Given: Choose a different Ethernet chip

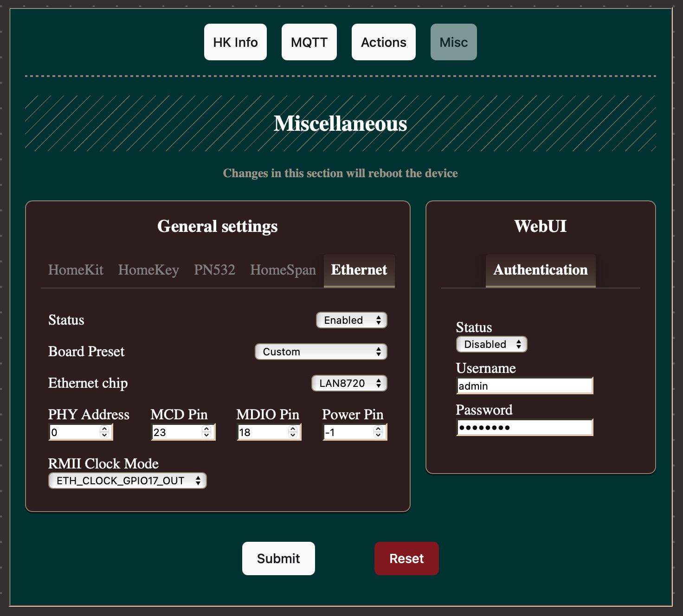Looking at the screenshot, I should pos(349,383).
